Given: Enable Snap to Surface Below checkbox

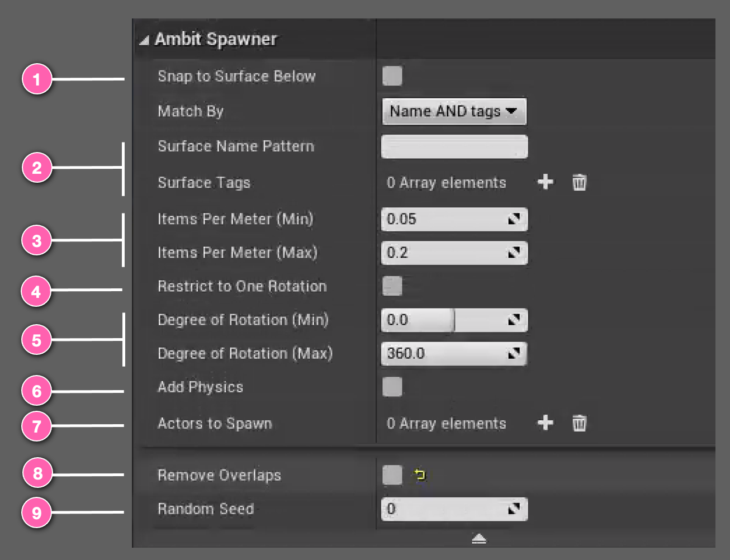Looking at the screenshot, I should [x=392, y=76].
